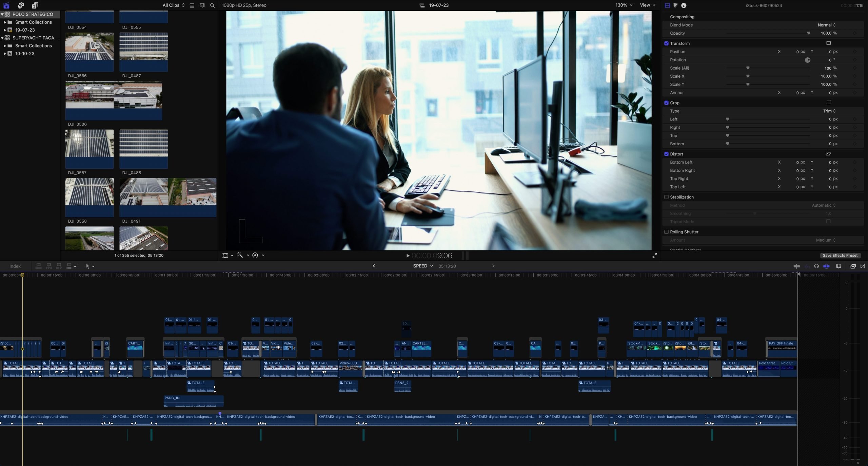The image size is (868, 466).
Task: Open the Titles and Generators sidebar
Action: 35,5
